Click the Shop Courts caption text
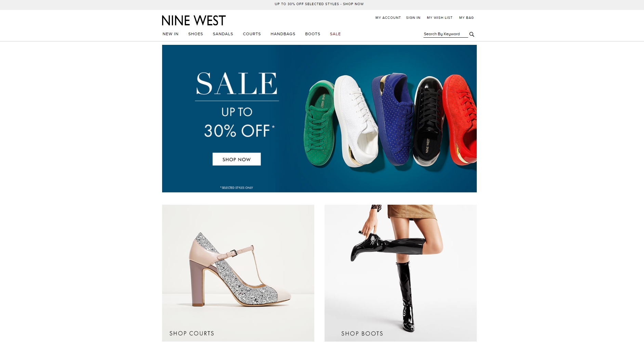Screen dimensions: 644x344 pyautogui.click(x=192, y=333)
